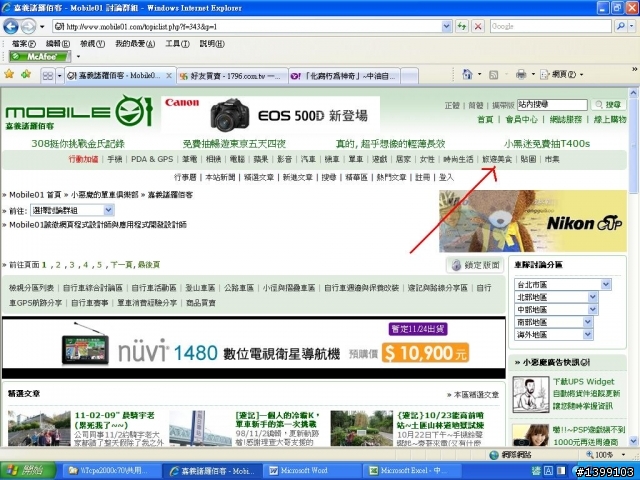Screen dimensions: 640x480
Task: Click page scrollbar down arrow
Action: [633, 441]
